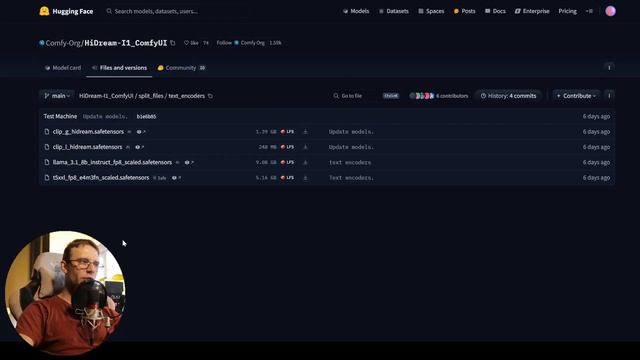Open the HiDream-I1_ComfyUI repository title
640x360 pixels.
[125, 43]
